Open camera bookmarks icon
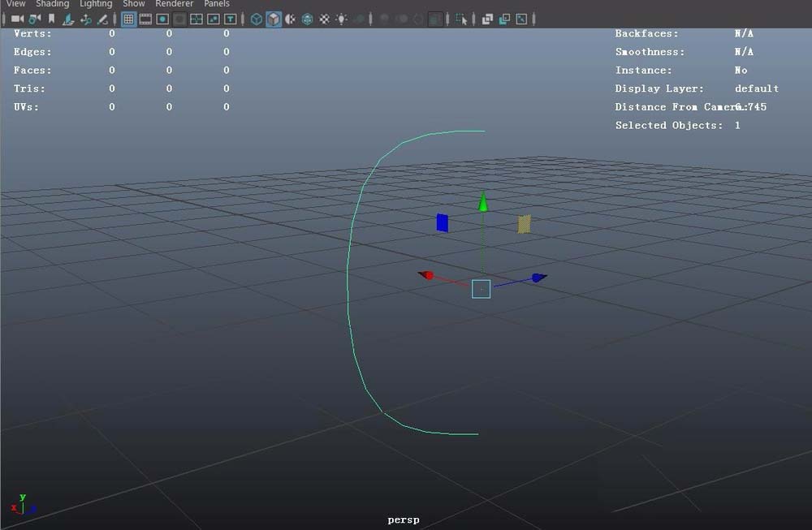The image size is (812, 530). (50, 19)
